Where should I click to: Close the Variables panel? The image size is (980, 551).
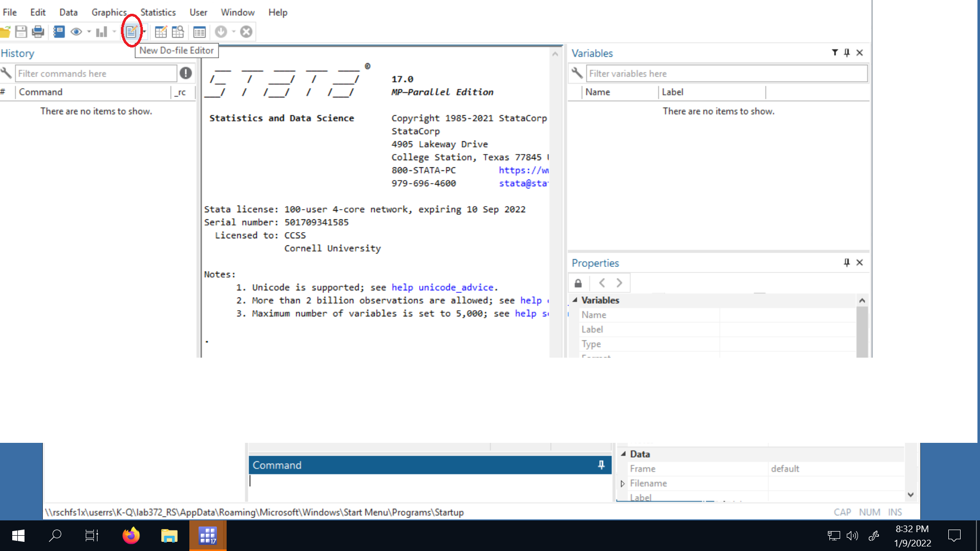860,53
